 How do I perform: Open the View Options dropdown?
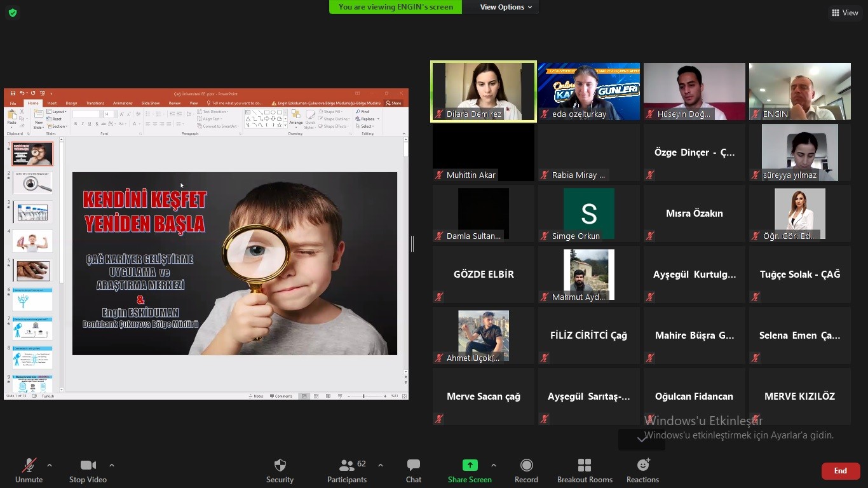[x=506, y=7]
